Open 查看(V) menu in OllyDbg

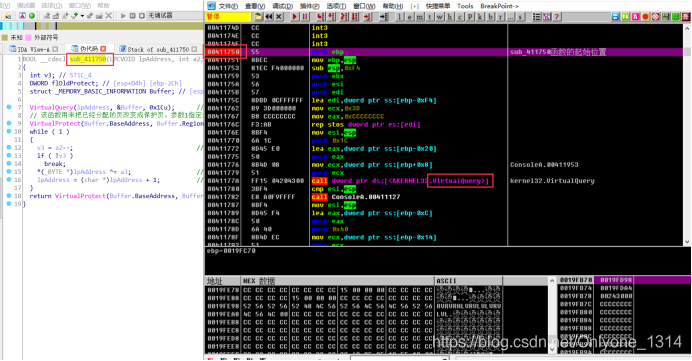click(x=255, y=6)
